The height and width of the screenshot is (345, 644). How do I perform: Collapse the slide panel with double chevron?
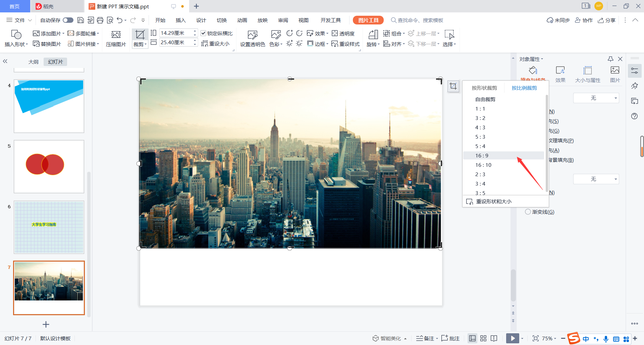(5, 61)
